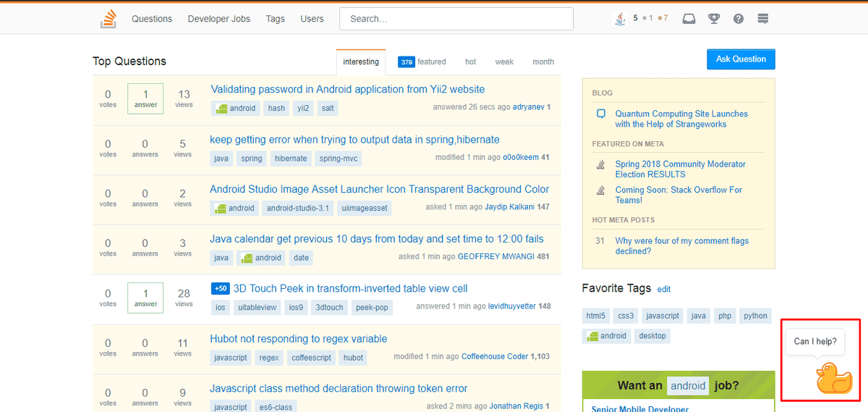Click the Stack Overflow logo icon

(109, 19)
